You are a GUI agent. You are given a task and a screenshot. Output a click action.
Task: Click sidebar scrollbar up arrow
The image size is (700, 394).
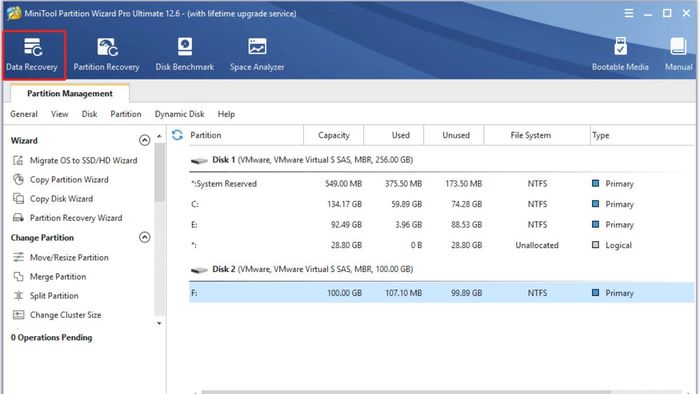159,136
